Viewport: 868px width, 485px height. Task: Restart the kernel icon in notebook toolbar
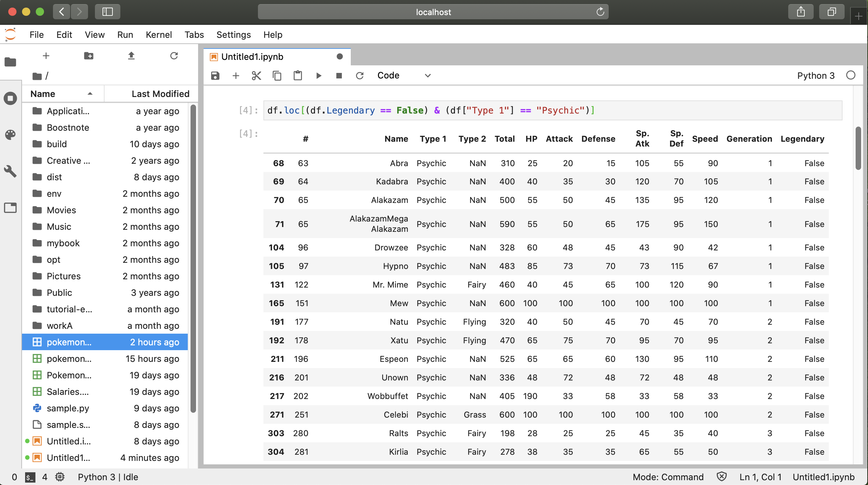point(360,76)
